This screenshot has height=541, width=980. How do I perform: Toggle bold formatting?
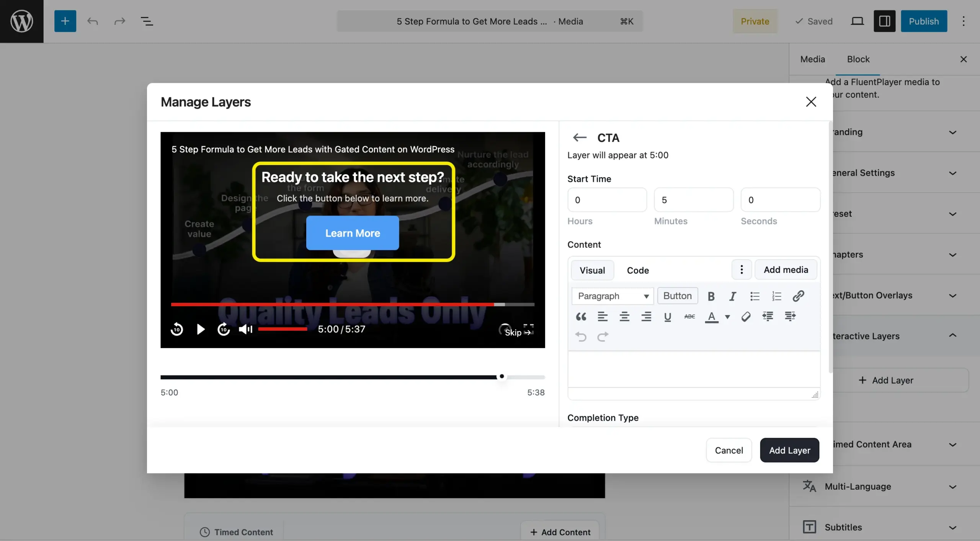point(711,296)
